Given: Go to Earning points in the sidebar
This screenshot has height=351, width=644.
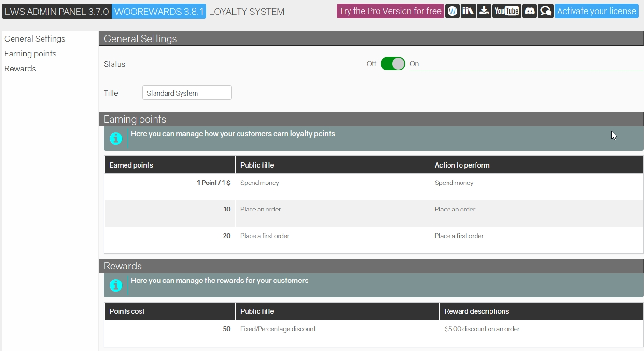Looking at the screenshot, I should point(30,54).
